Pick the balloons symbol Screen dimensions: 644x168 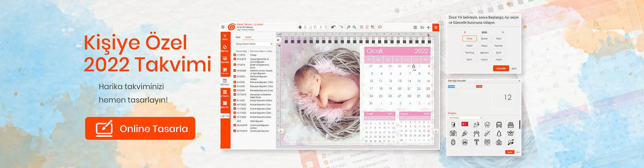click(x=487, y=124)
